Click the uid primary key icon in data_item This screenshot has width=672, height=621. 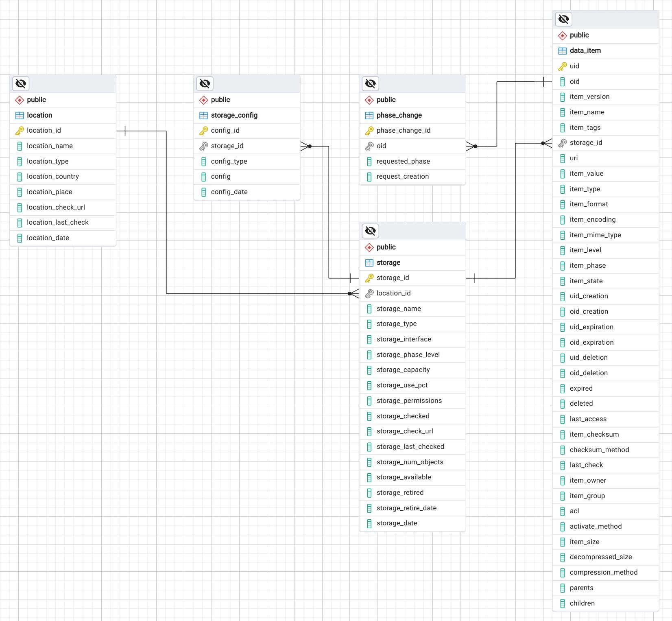(562, 66)
